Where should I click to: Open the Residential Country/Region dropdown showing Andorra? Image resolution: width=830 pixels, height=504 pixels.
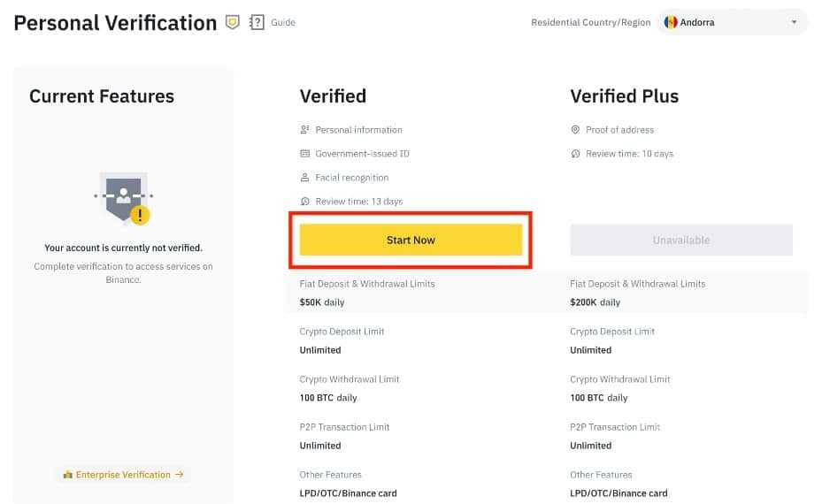(733, 22)
